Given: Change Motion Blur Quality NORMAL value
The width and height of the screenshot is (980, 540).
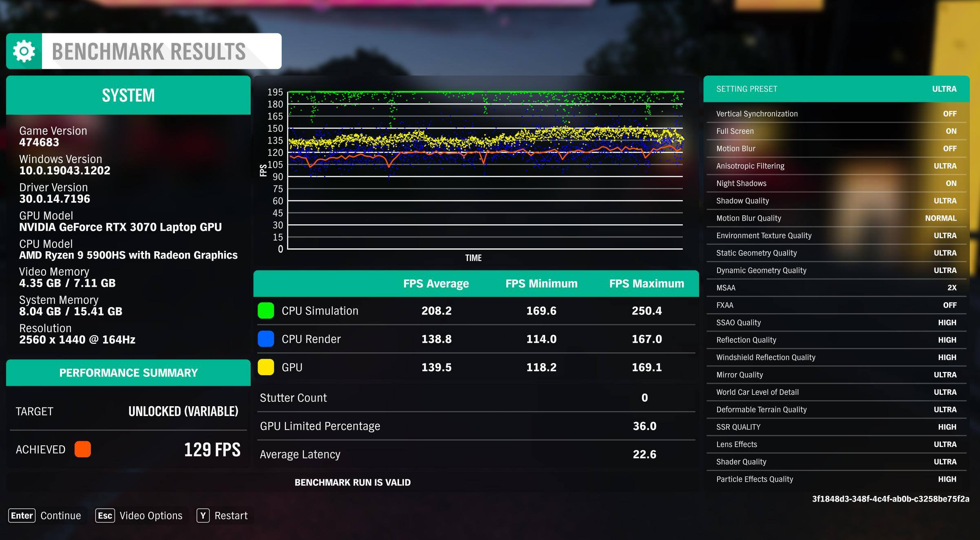Looking at the screenshot, I should (x=940, y=218).
